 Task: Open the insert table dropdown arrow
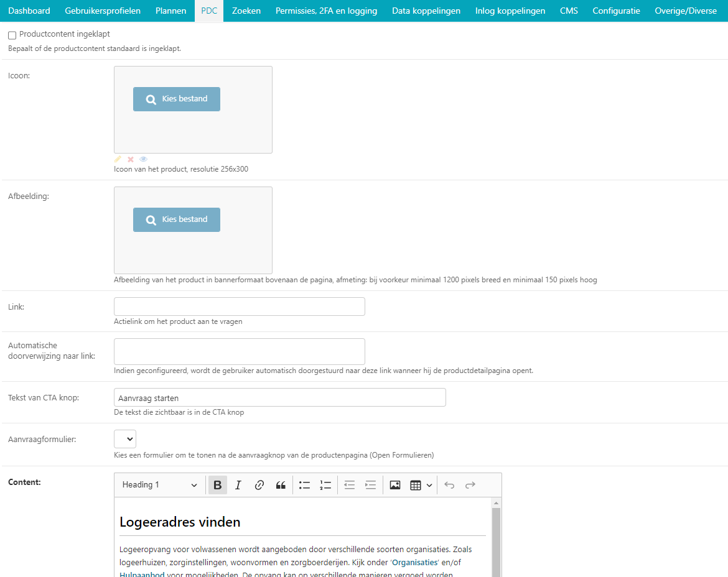(x=429, y=485)
